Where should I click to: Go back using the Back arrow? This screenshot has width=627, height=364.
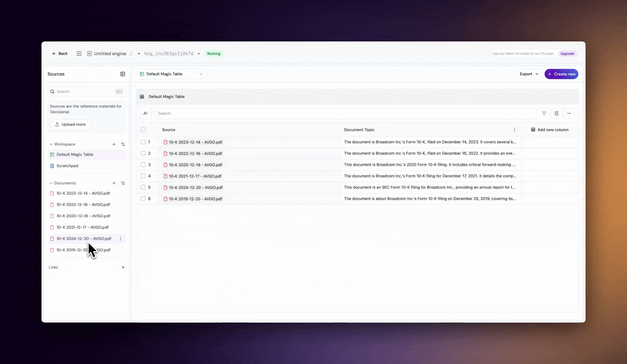60,54
